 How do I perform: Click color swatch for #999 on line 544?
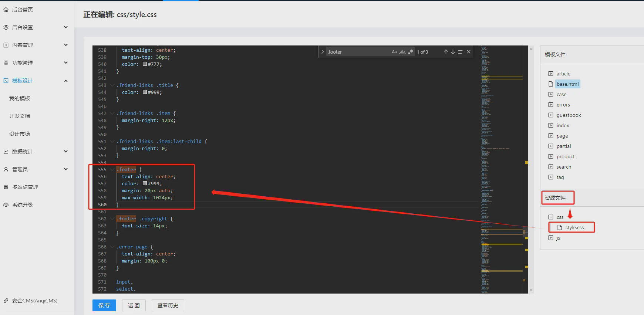point(145,92)
